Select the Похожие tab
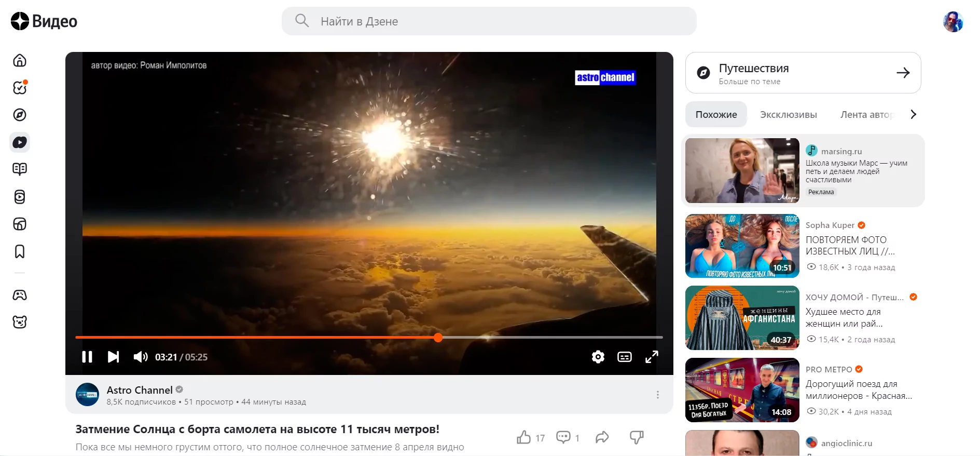Viewport: 980px width, 456px height. click(x=716, y=114)
